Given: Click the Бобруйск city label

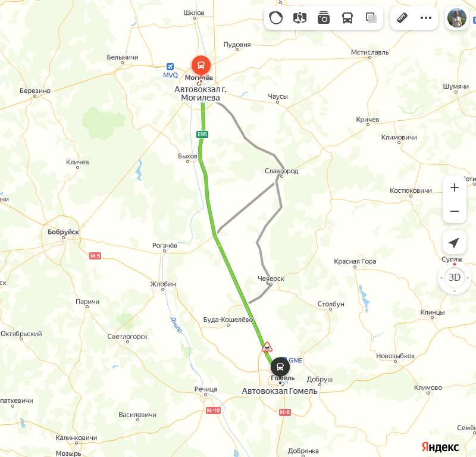Looking at the screenshot, I should point(63,232).
